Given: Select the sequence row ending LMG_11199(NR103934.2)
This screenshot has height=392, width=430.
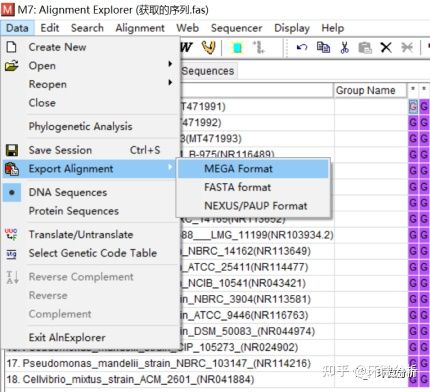Looking at the screenshot, I should click(x=257, y=235).
